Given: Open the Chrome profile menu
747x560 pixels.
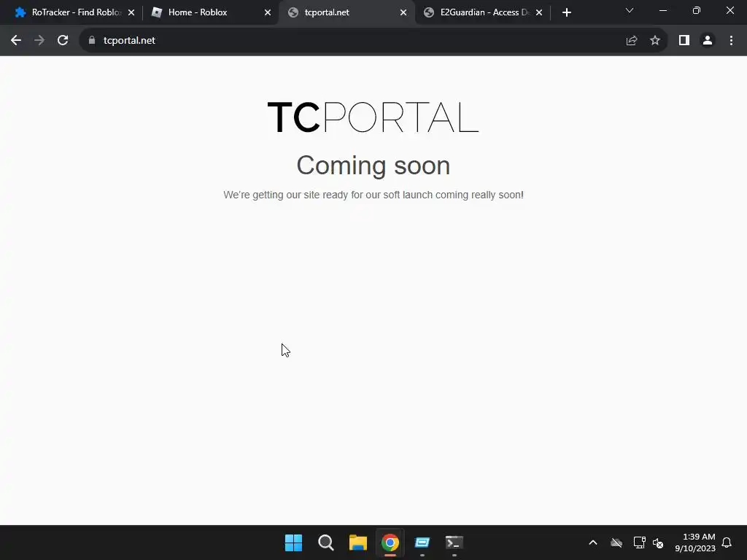Looking at the screenshot, I should point(708,41).
